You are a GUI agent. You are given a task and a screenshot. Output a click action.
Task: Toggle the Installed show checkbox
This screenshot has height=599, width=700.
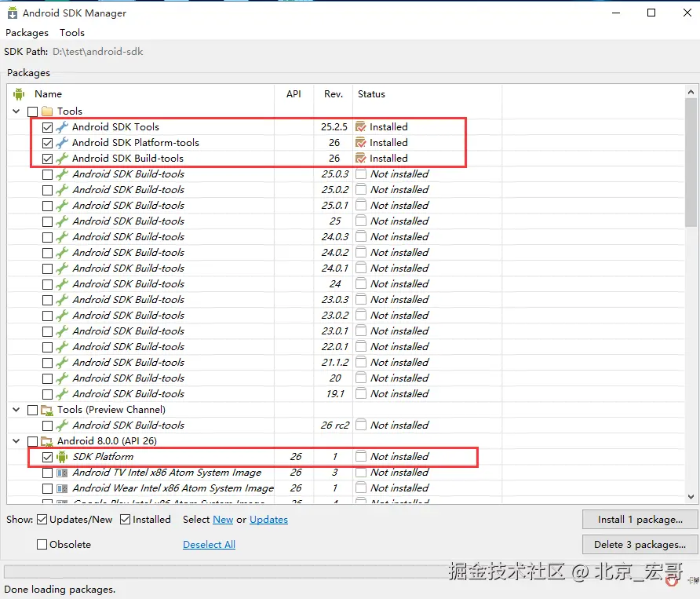pos(125,520)
